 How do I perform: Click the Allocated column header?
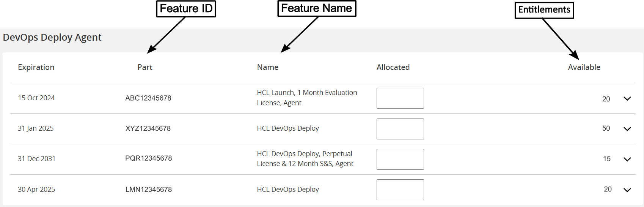393,67
